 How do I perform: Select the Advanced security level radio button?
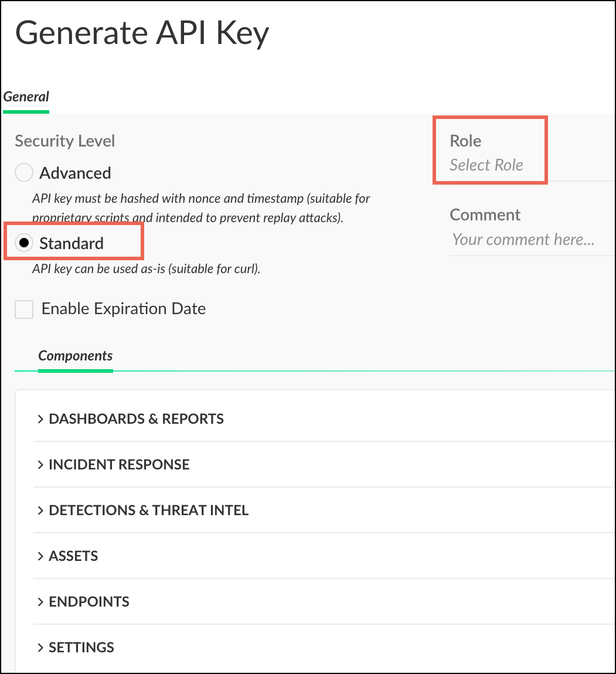click(24, 173)
